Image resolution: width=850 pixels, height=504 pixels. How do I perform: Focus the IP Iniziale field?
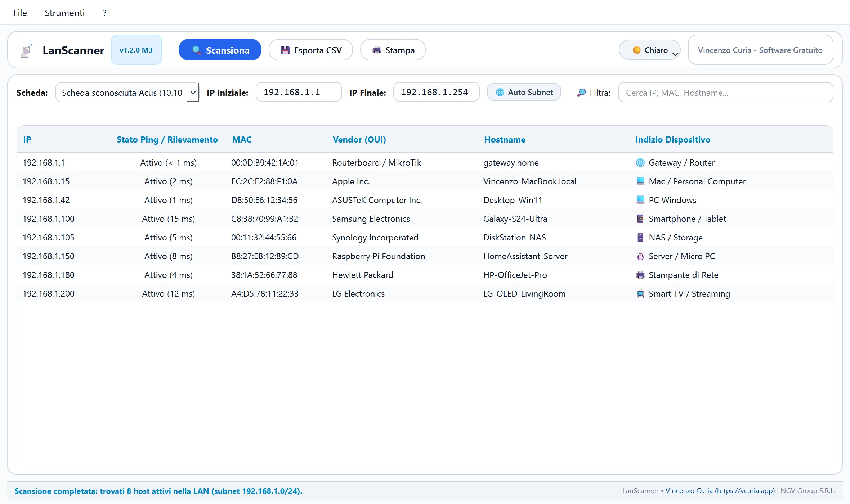point(299,92)
